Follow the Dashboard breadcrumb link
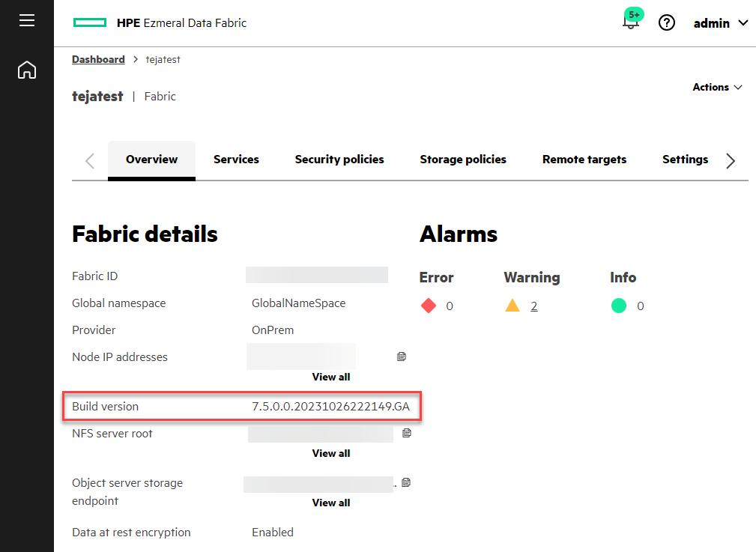Viewport: 756px width, 552px height. click(98, 59)
